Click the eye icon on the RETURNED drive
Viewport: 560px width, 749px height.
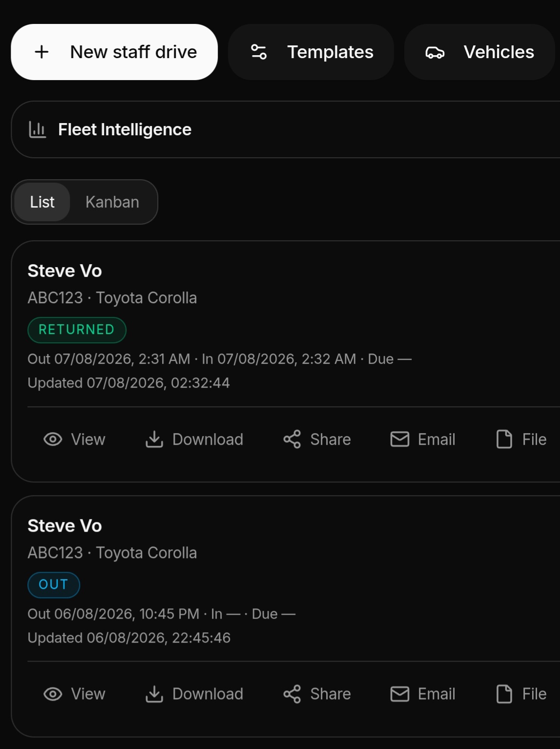coord(53,439)
